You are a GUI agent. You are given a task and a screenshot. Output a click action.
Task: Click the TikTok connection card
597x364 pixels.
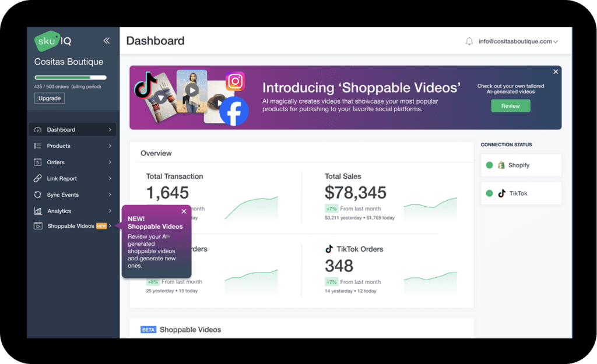coord(521,193)
